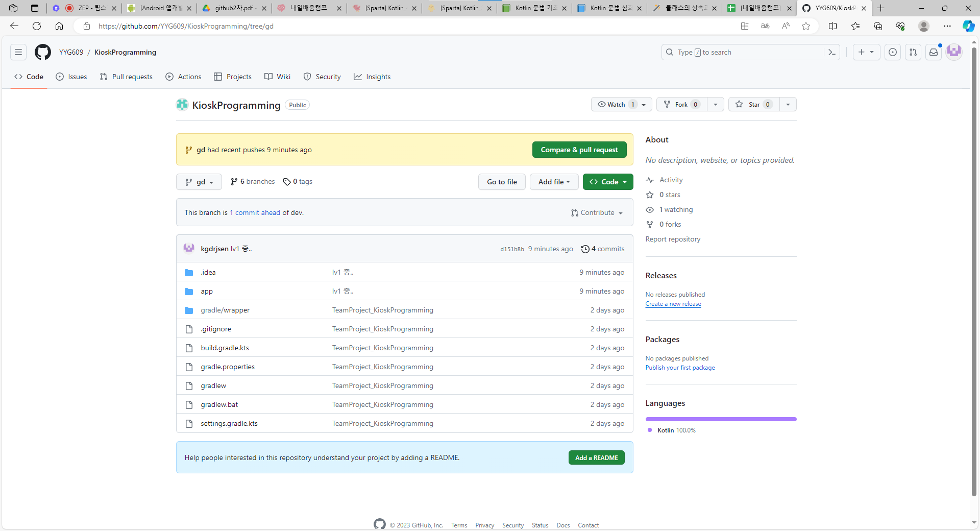
Task: Focus the Type / to search field
Action: click(750, 52)
